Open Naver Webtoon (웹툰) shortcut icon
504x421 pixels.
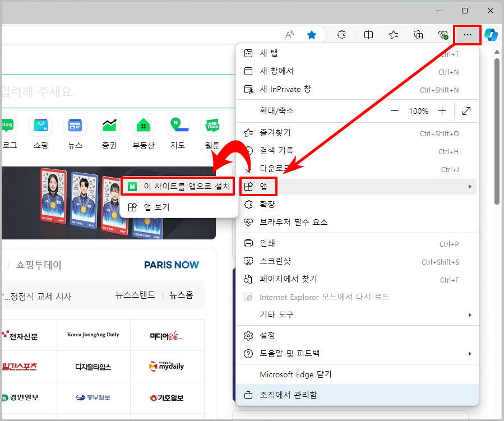(212, 125)
